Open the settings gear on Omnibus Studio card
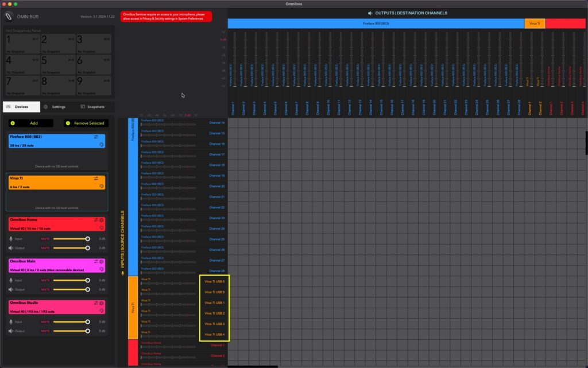 point(100,303)
